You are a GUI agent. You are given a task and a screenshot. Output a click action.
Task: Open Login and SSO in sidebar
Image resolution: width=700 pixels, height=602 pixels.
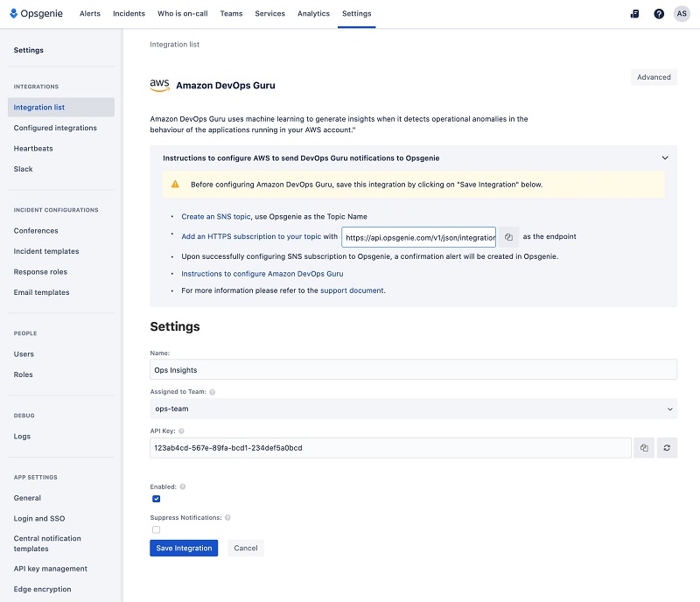39,519
